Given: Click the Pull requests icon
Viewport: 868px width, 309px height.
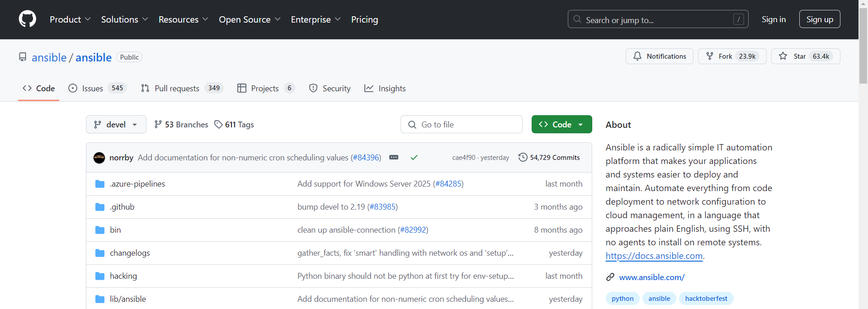Looking at the screenshot, I should click(x=145, y=88).
